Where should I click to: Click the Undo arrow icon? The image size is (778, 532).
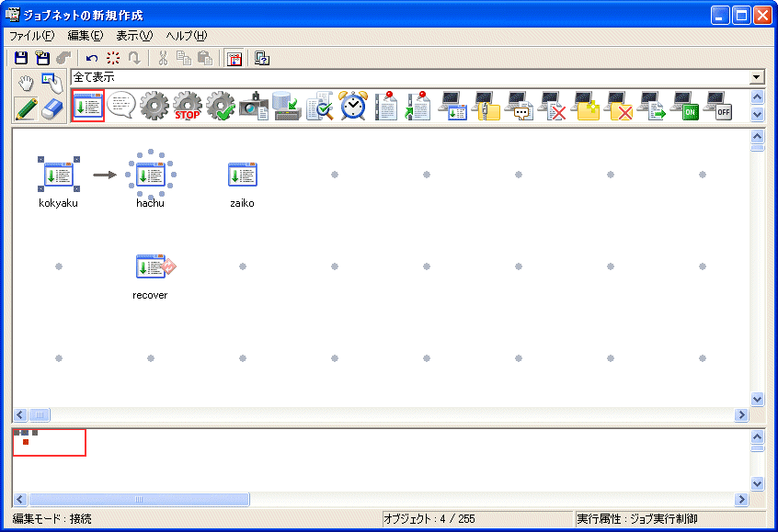pos(92,59)
